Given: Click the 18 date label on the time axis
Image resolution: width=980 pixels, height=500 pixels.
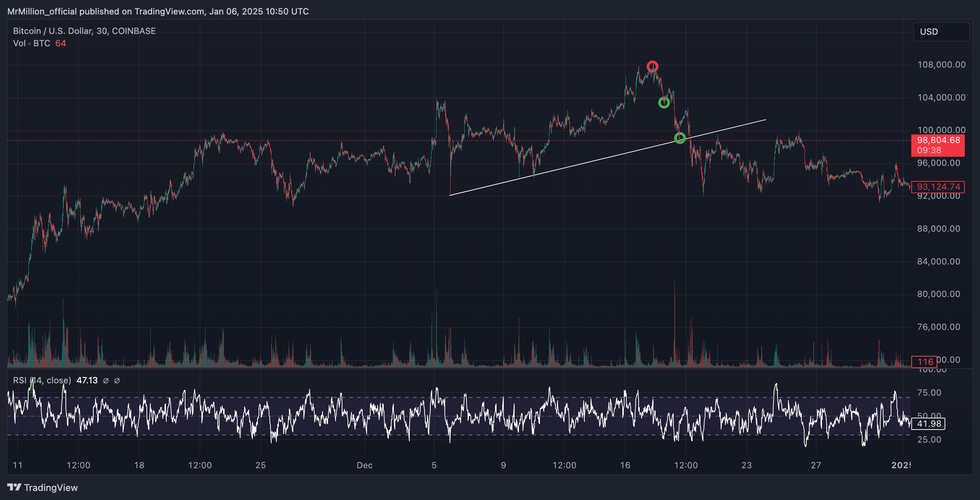Looking at the screenshot, I should (x=139, y=465).
